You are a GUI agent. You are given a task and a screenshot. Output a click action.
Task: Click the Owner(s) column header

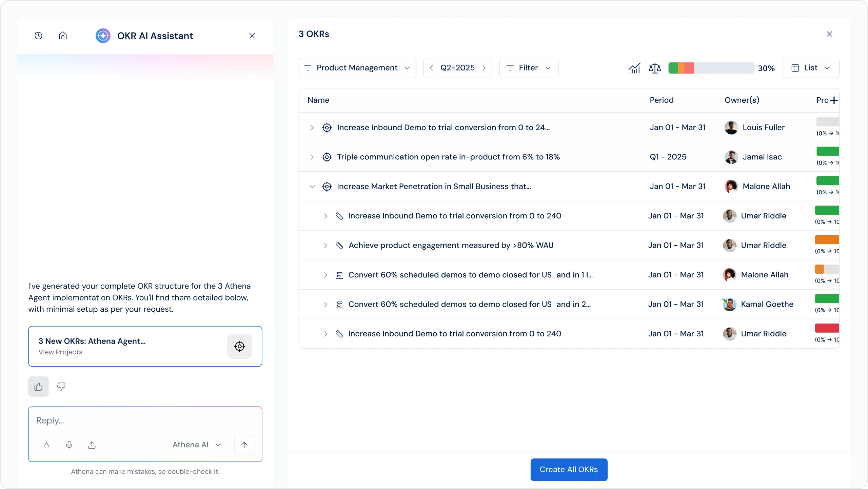point(742,100)
